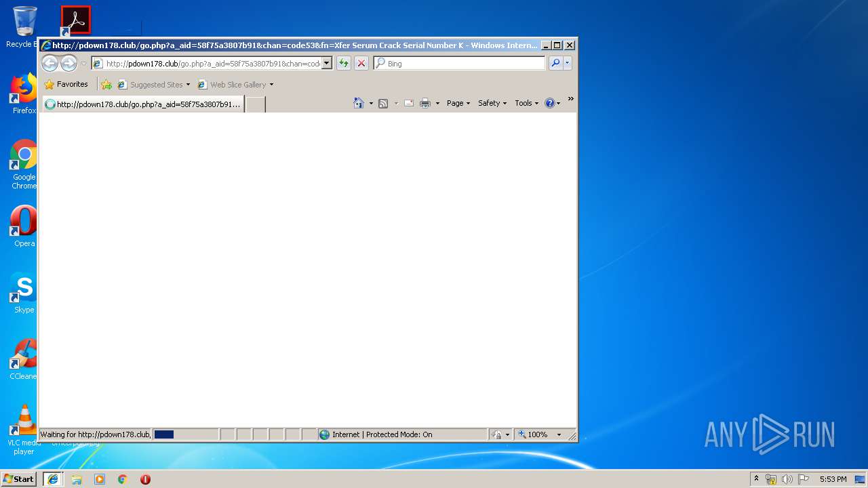This screenshot has width=868, height=488.
Task: Open the Google Chrome desktop shortcut
Action: point(24,165)
